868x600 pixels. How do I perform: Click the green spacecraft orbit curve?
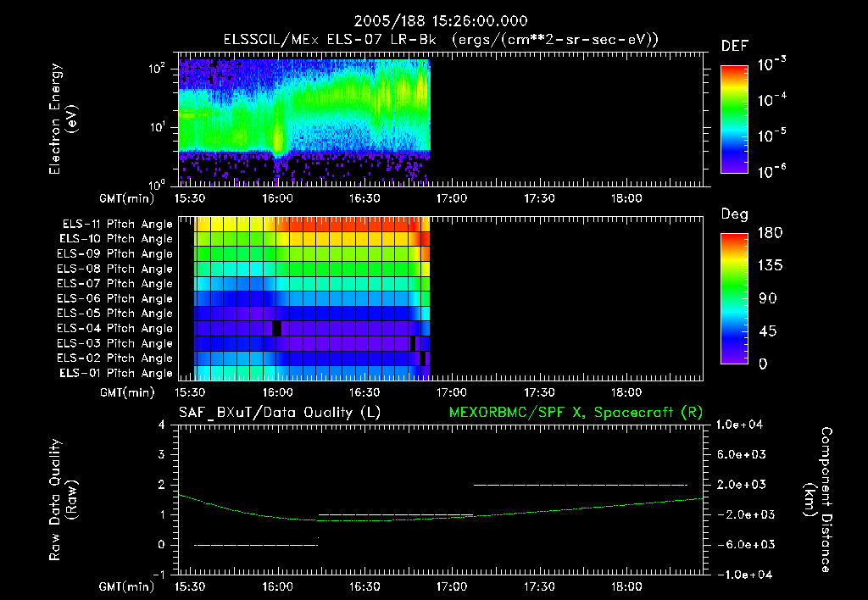pyautogui.click(x=441, y=518)
